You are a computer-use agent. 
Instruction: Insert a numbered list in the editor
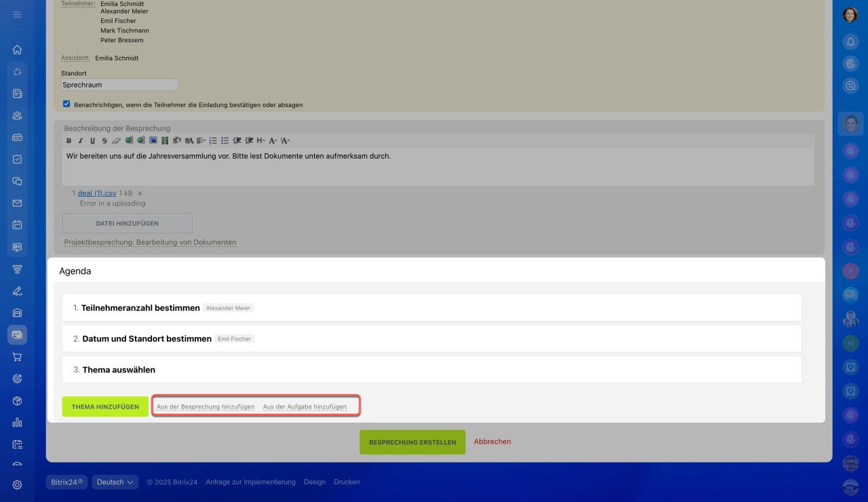213,140
